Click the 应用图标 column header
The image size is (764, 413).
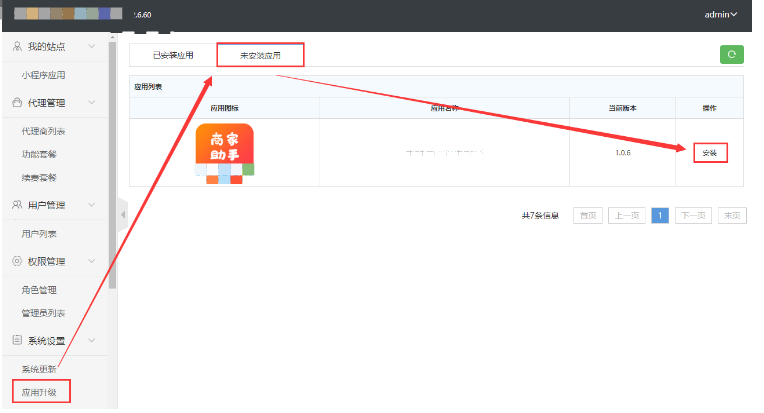pyautogui.click(x=225, y=108)
